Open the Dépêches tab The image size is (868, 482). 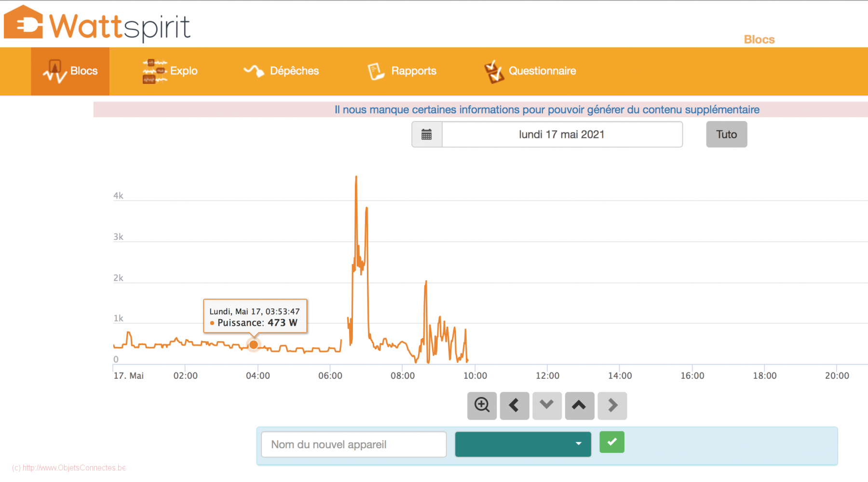coord(281,71)
